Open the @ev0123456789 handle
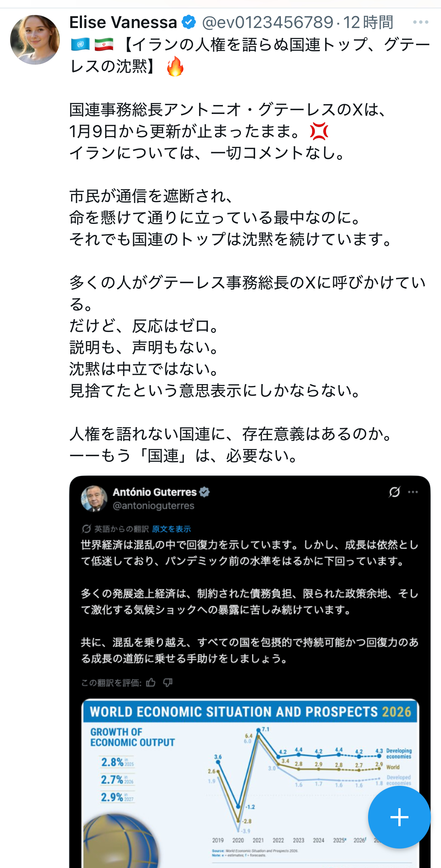 [267, 22]
